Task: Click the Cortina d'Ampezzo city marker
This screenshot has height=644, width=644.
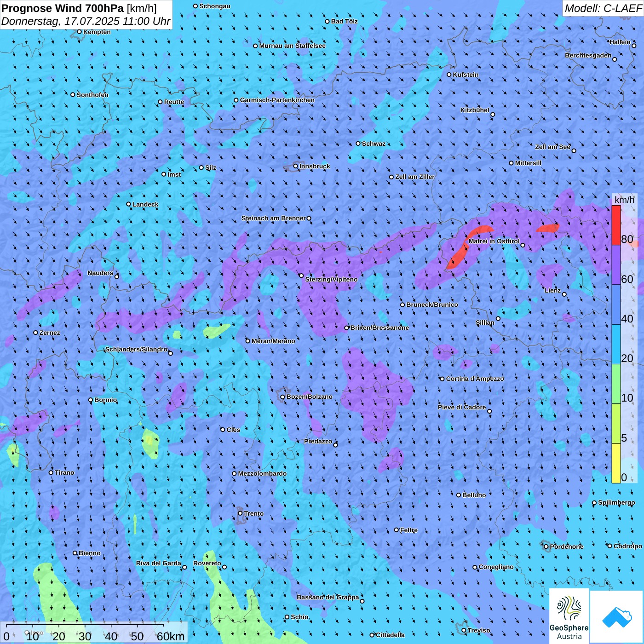Action: (443, 379)
